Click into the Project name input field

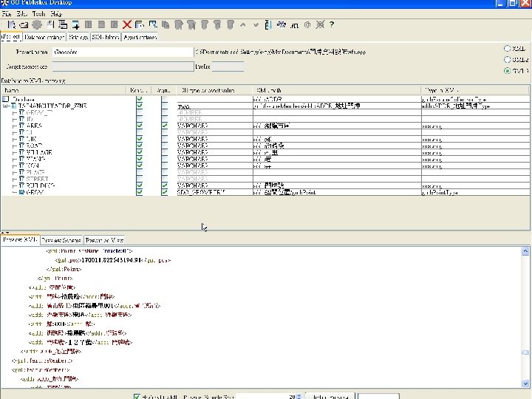click(123, 52)
